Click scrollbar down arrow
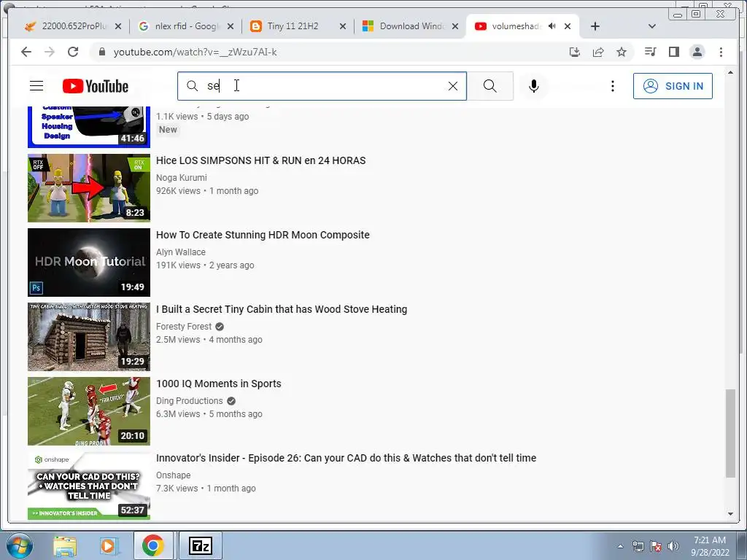This screenshot has height=560, width=747. (x=730, y=513)
